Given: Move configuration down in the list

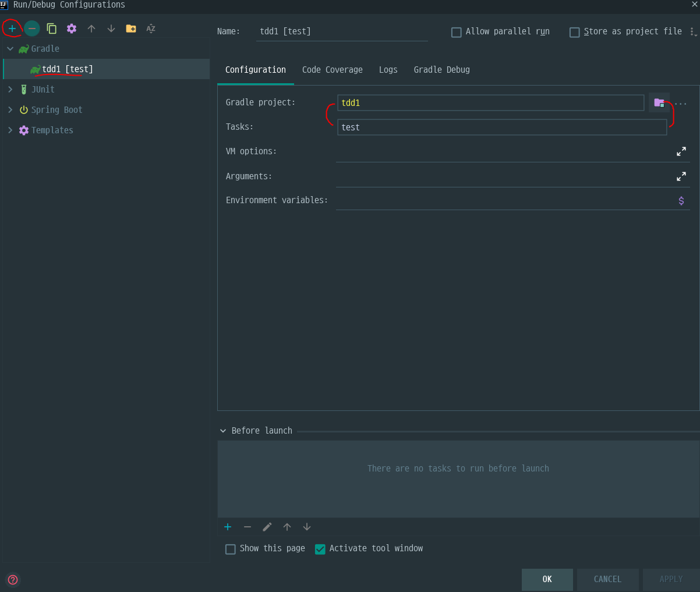Looking at the screenshot, I should tap(111, 29).
